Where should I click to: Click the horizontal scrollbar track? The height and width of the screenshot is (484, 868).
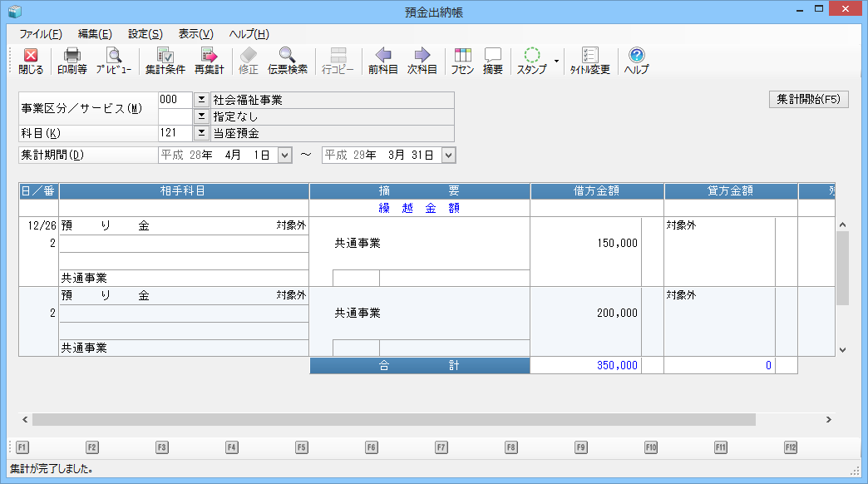point(798,420)
